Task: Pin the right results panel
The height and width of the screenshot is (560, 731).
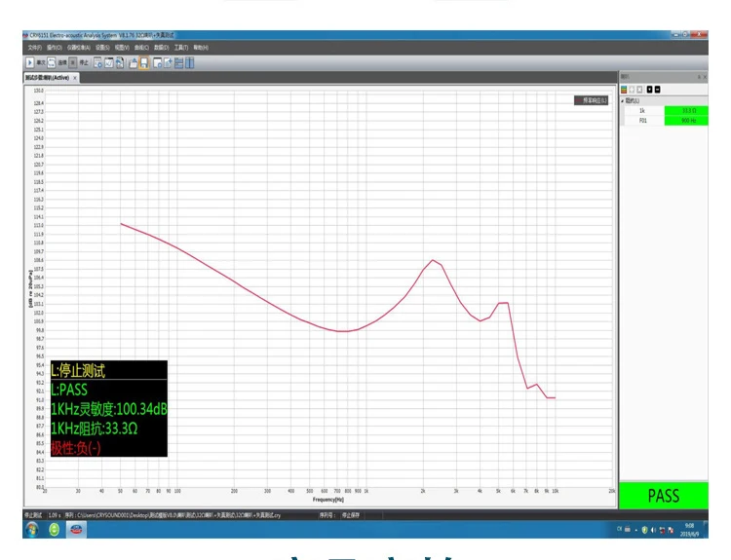Action: tap(699, 77)
